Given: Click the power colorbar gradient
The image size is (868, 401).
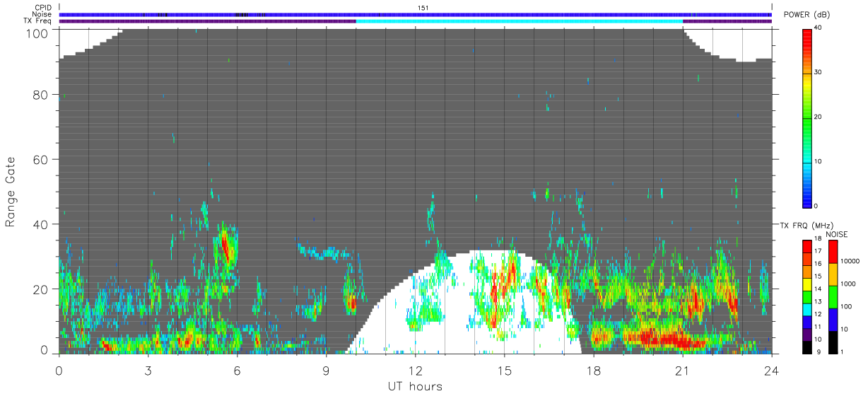Looking at the screenshot, I should [x=807, y=118].
